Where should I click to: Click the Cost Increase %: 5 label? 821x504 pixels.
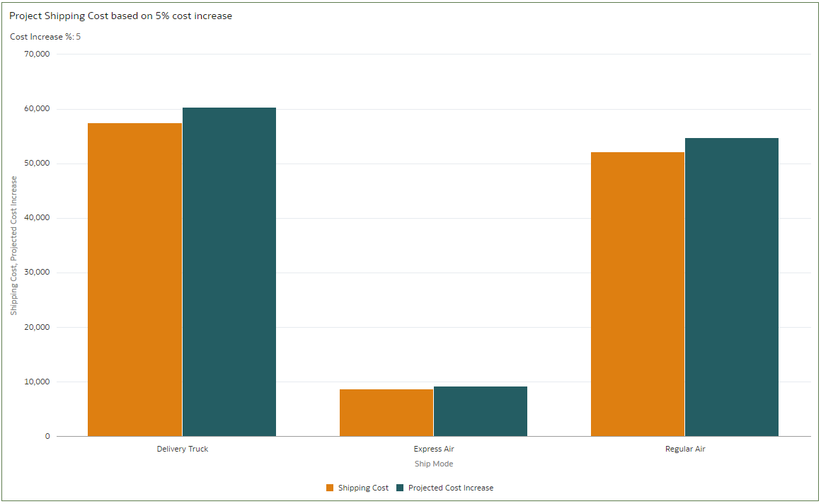coord(45,37)
